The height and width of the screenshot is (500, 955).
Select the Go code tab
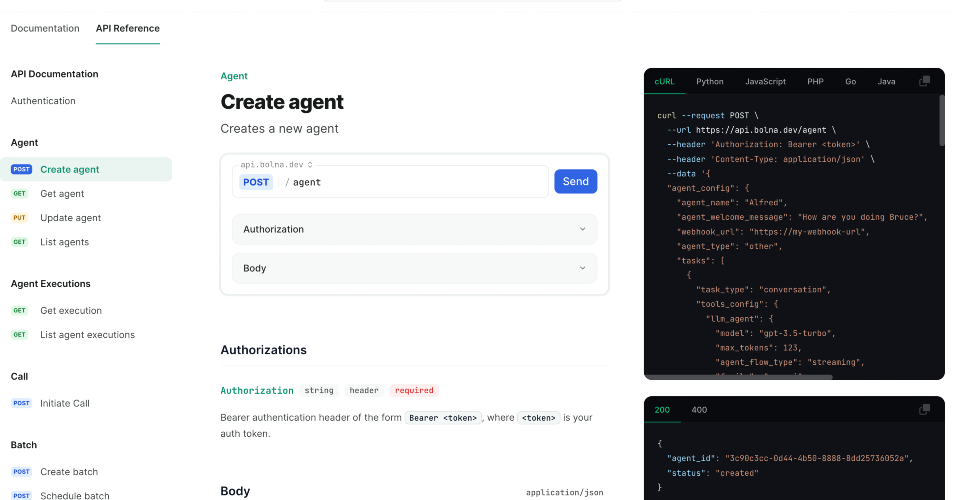[x=850, y=82]
